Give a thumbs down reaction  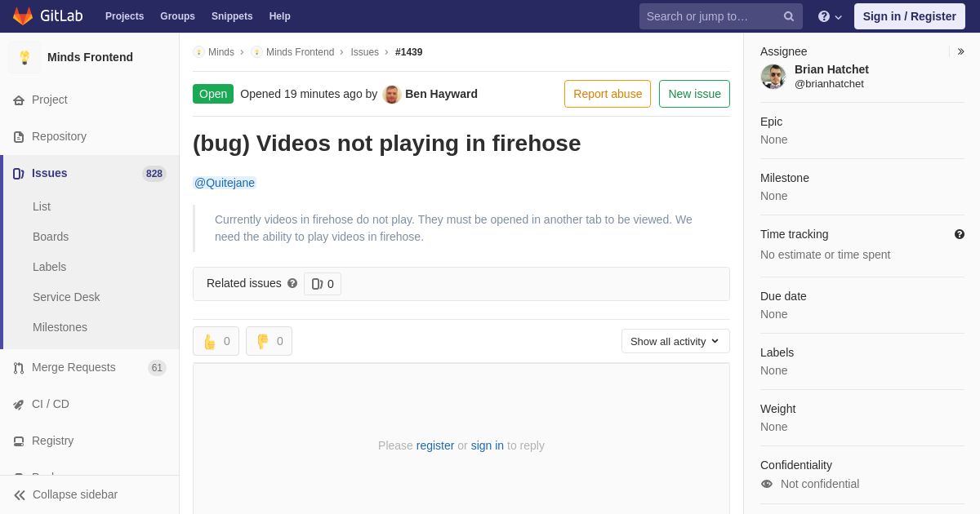click(269, 341)
